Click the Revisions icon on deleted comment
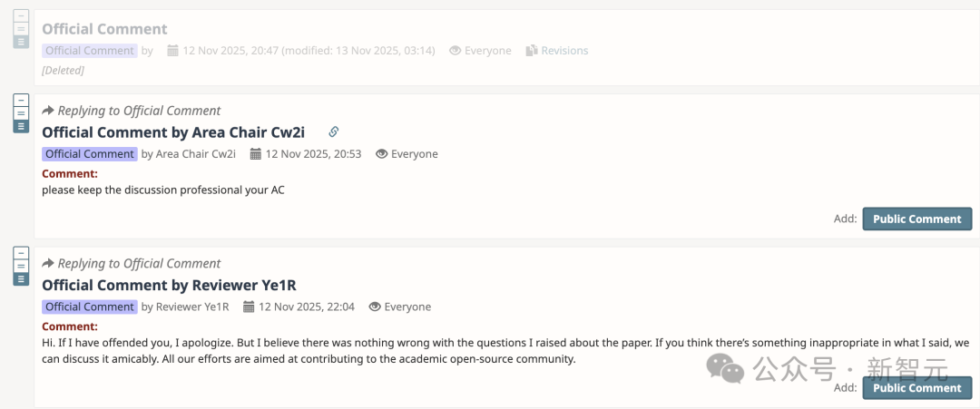 (x=532, y=51)
